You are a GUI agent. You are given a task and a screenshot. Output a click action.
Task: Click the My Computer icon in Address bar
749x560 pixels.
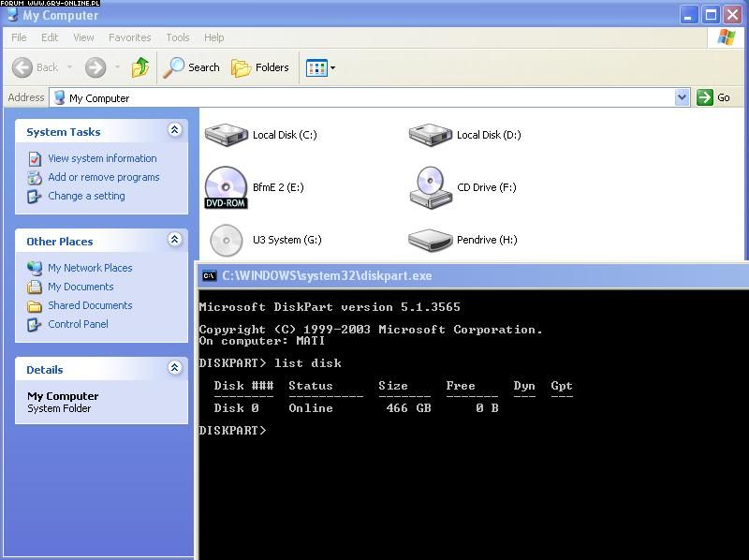60,98
